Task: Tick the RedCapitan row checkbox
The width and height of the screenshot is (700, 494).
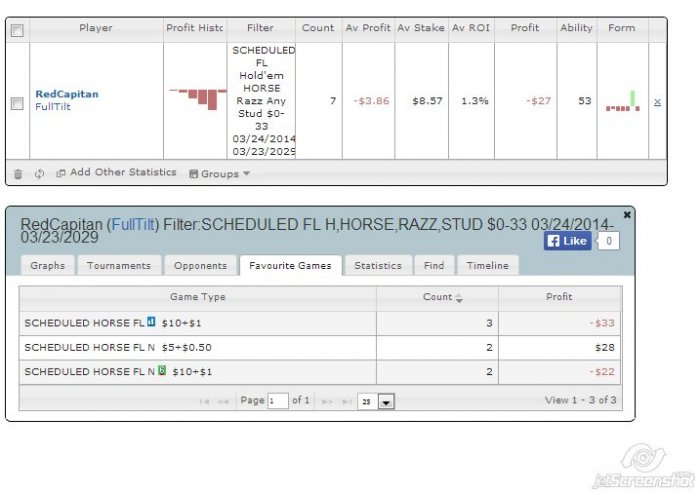Action: 17,104
